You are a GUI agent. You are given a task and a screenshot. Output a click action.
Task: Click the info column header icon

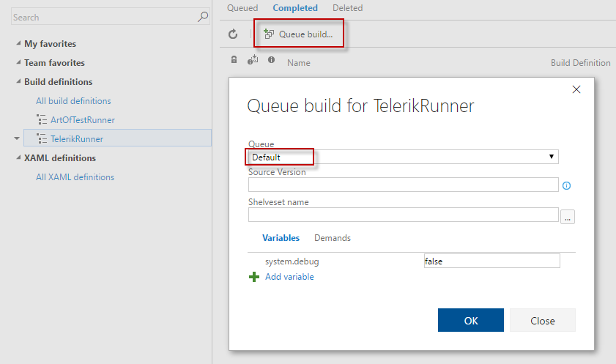(271, 59)
